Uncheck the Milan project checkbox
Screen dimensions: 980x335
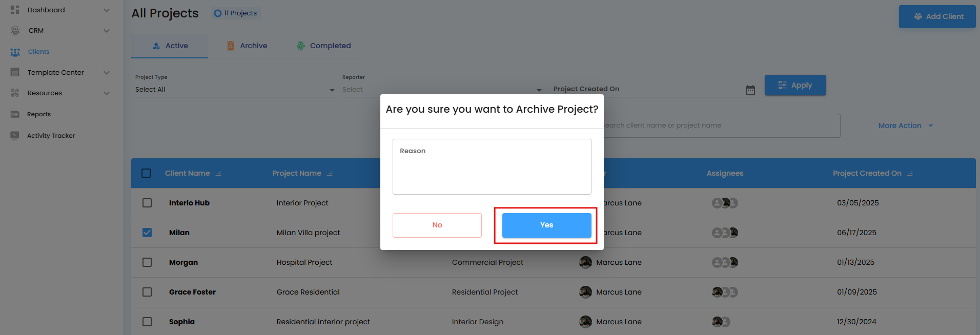click(147, 233)
